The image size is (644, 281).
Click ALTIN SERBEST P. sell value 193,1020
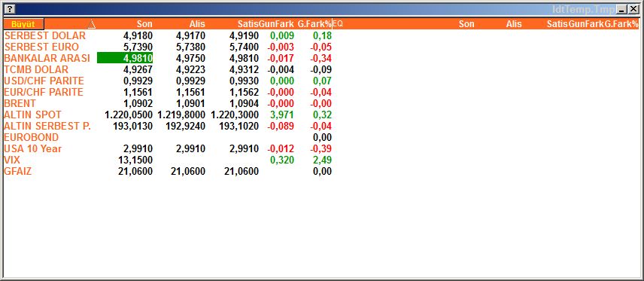click(239, 126)
